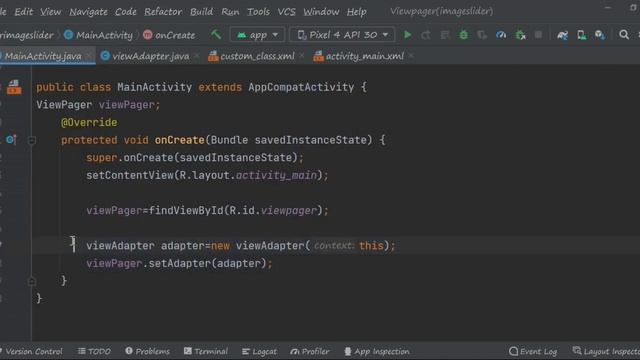640x360 pixels.
Task: Click the Profile app gauge icon
Action: [x=501, y=35]
